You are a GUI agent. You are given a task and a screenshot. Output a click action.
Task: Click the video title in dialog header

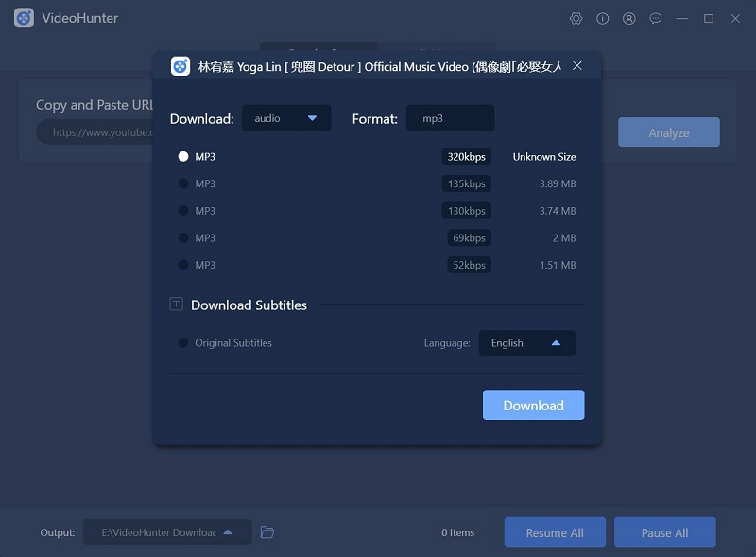[x=380, y=66]
